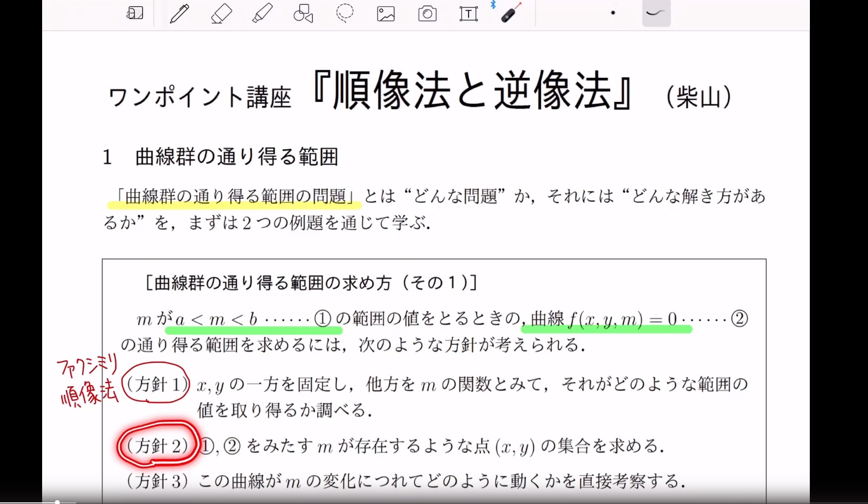Click the boxed heading '[曲線群の通り得る範囲の求め方 (その1)]'
The width and height of the screenshot is (868, 504).
click(x=311, y=283)
